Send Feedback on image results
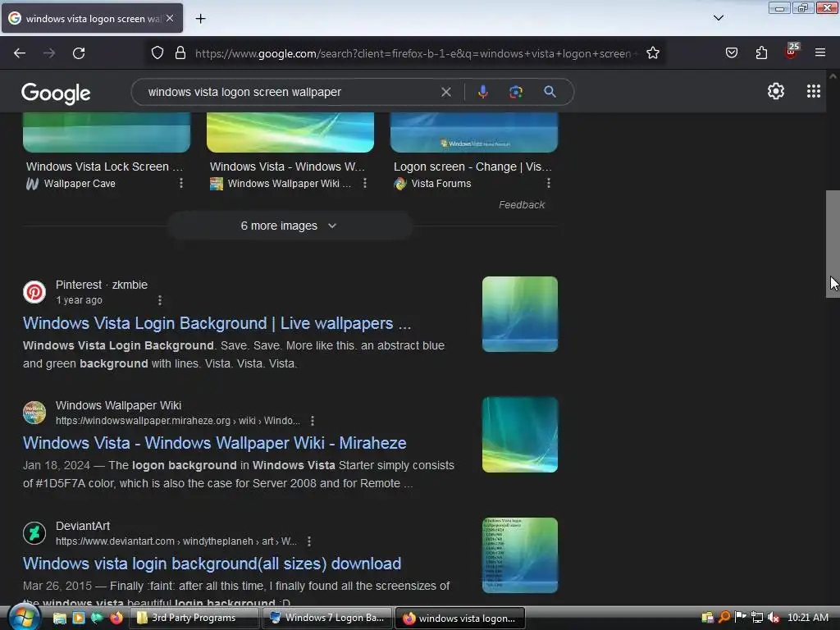The image size is (840, 630). (521, 204)
